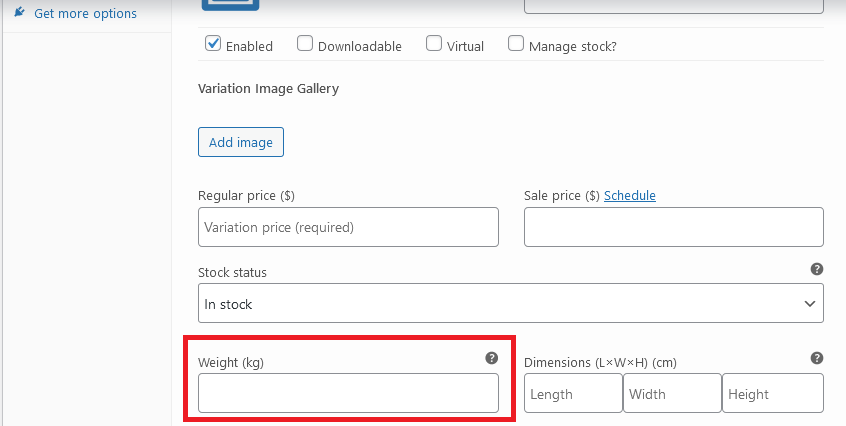Focus the Regular price input field
The image size is (846, 426).
pyautogui.click(x=348, y=227)
